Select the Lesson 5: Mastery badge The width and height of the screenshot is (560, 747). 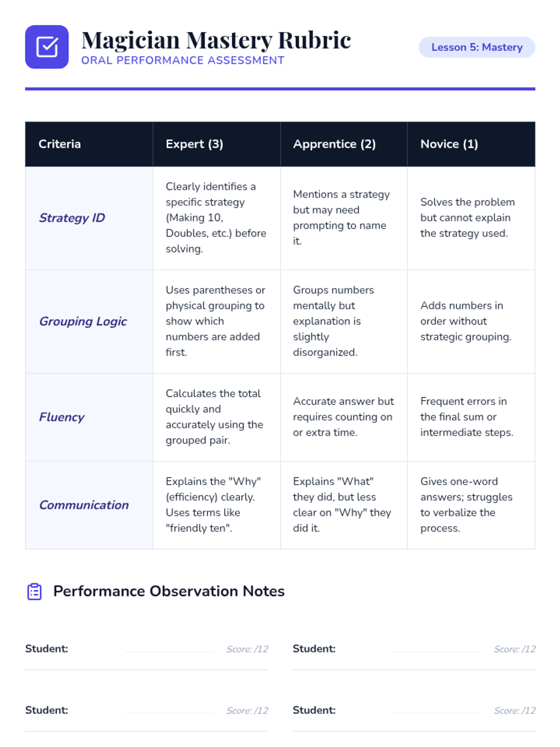[476, 47]
